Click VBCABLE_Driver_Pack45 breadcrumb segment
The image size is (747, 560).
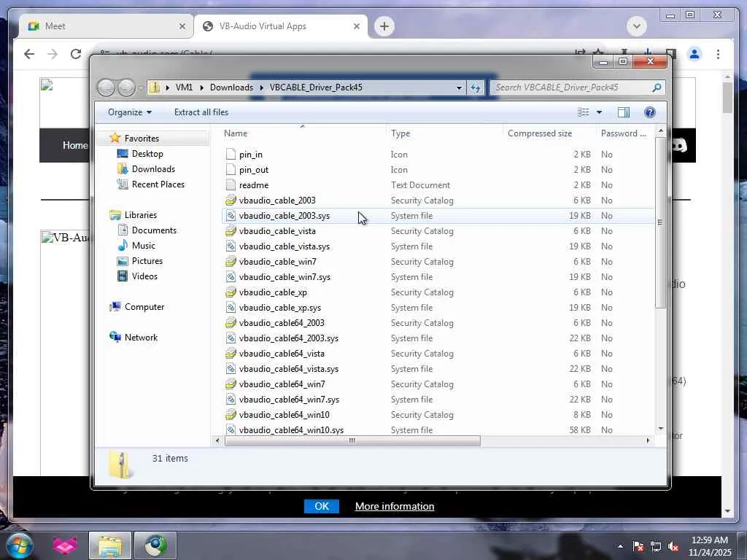coord(316,87)
